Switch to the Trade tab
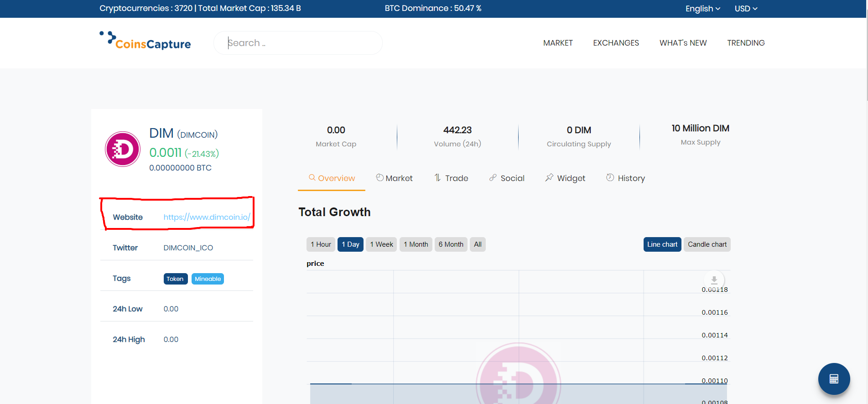The width and height of the screenshot is (868, 404). pyautogui.click(x=451, y=178)
